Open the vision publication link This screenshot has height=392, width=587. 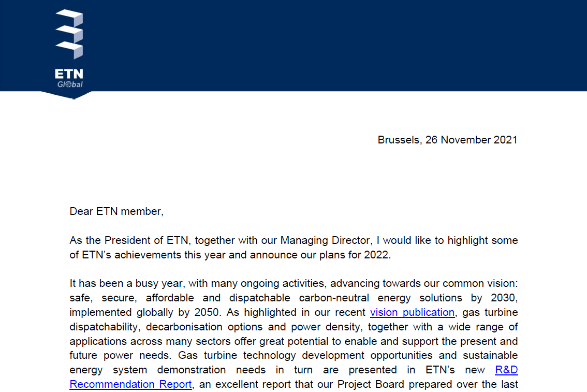(412, 312)
